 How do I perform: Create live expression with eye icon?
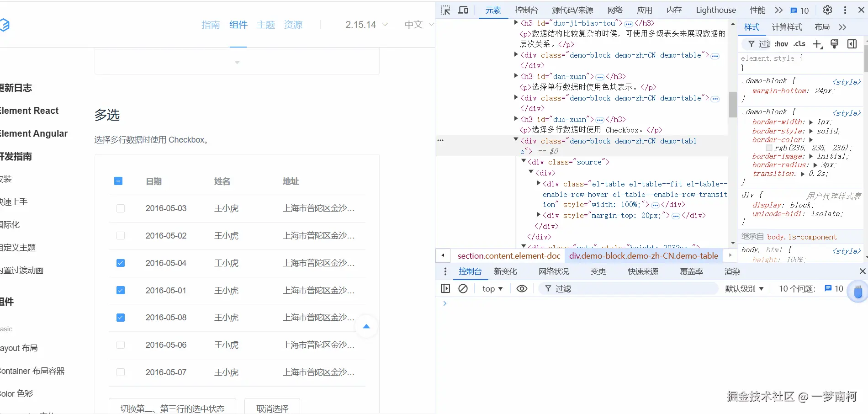522,288
